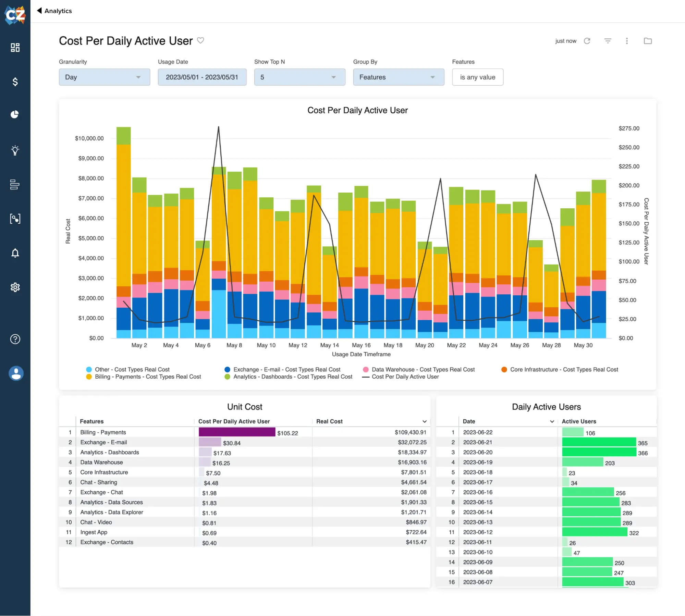Toggle Other Cost Types legend entry
Viewport: 685px width, 616px height.
coord(128,369)
